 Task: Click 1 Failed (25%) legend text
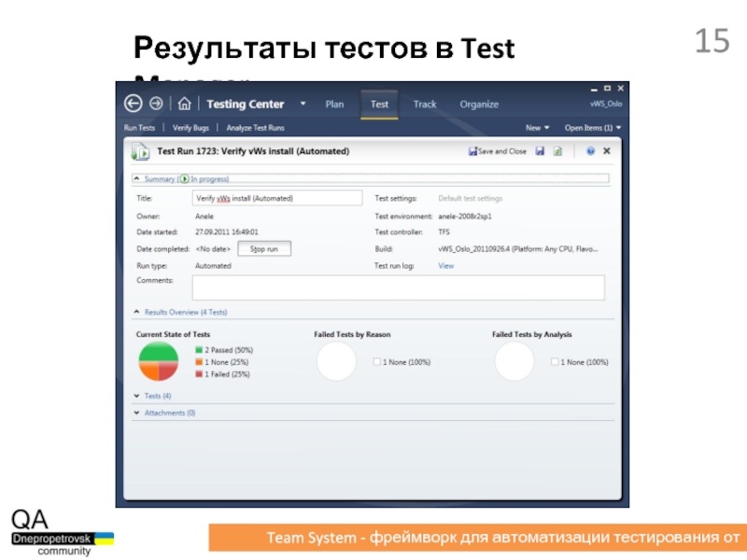coord(227,374)
